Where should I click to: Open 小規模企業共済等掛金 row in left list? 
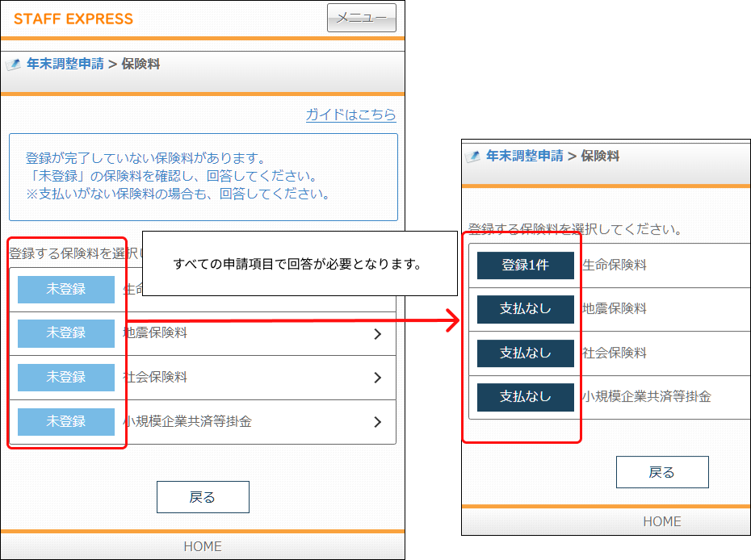tap(203, 422)
